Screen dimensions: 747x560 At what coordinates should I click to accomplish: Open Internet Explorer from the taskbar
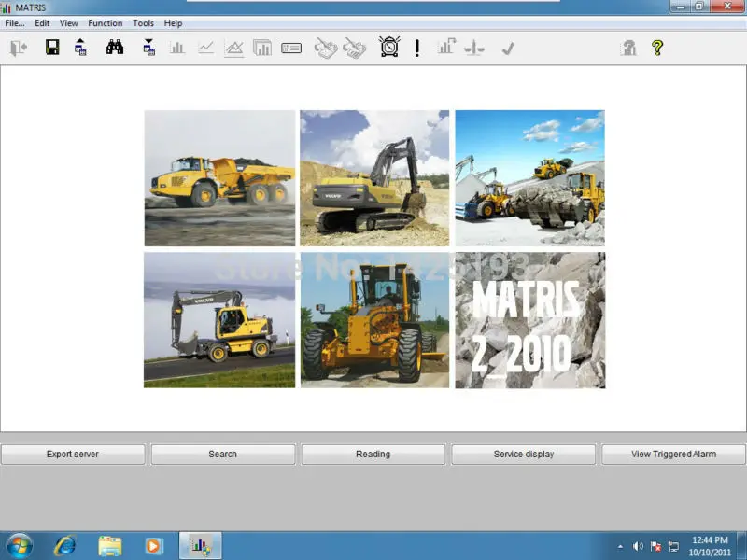tap(65, 545)
